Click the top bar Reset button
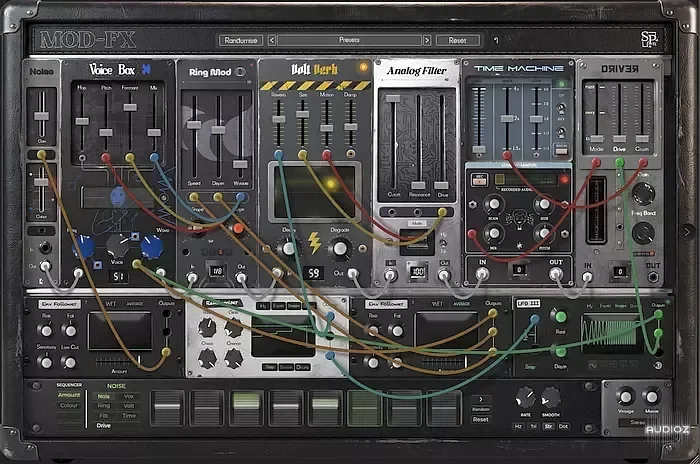700x464 pixels. coord(458,40)
